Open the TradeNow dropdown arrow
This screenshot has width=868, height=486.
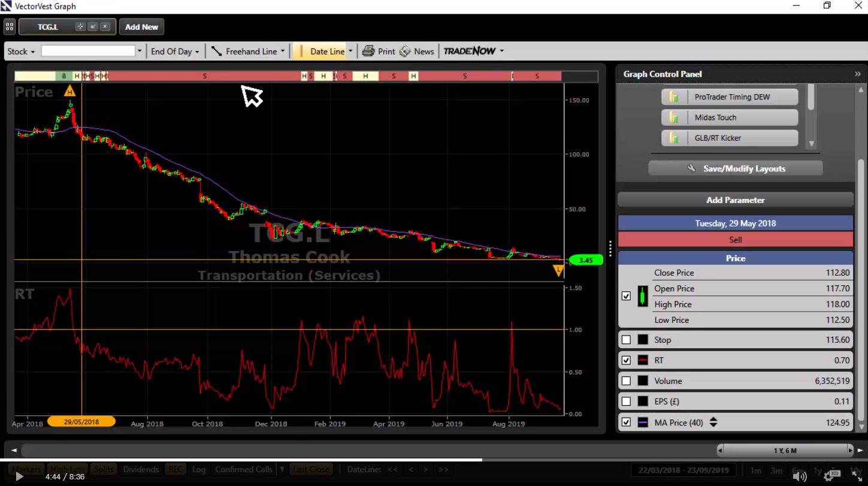pyautogui.click(x=502, y=52)
